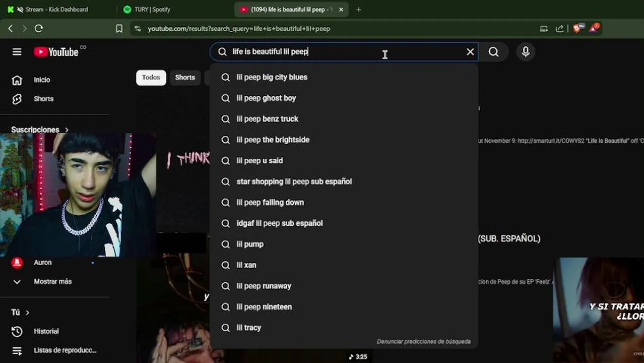The width and height of the screenshot is (644, 363).
Task: Choose suggestion lil peep ghost boy
Action: [x=344, y=98]
